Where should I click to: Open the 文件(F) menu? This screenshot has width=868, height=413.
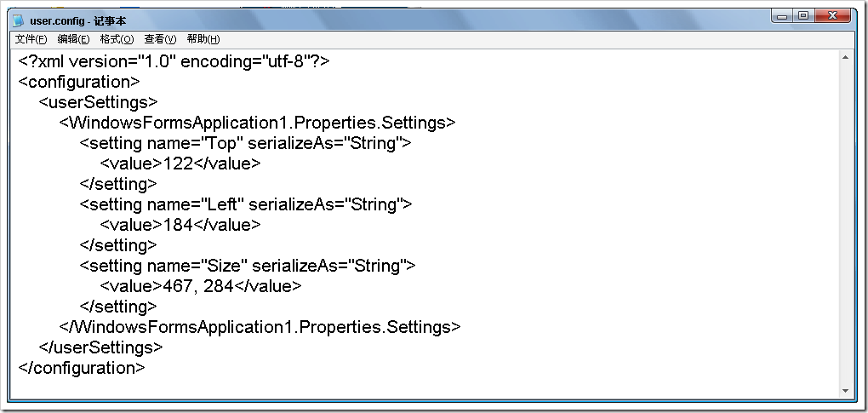pos(31,39)
